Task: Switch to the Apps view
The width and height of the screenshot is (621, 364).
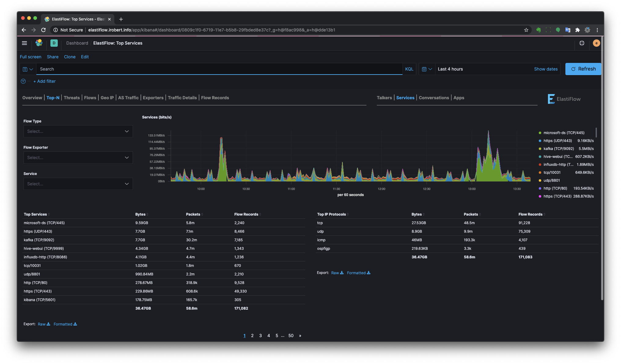Action: click(459, 98)
